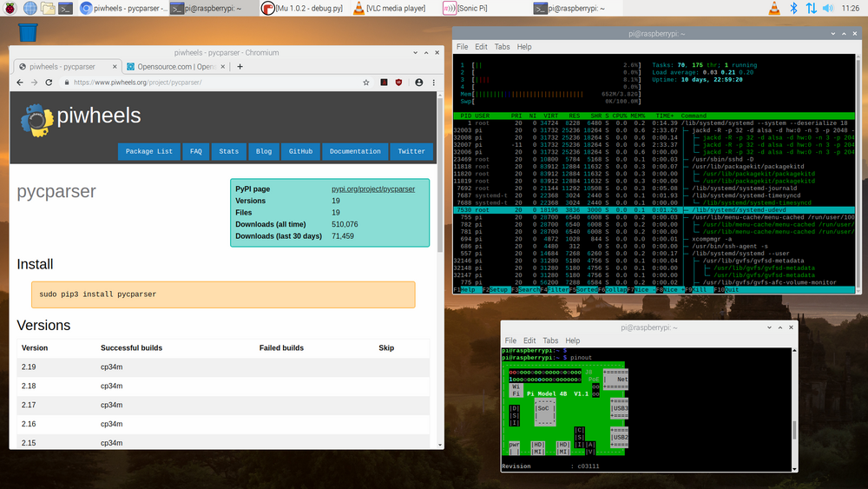
Task: Open the piwheels Documentation
Action: [355, 151]
